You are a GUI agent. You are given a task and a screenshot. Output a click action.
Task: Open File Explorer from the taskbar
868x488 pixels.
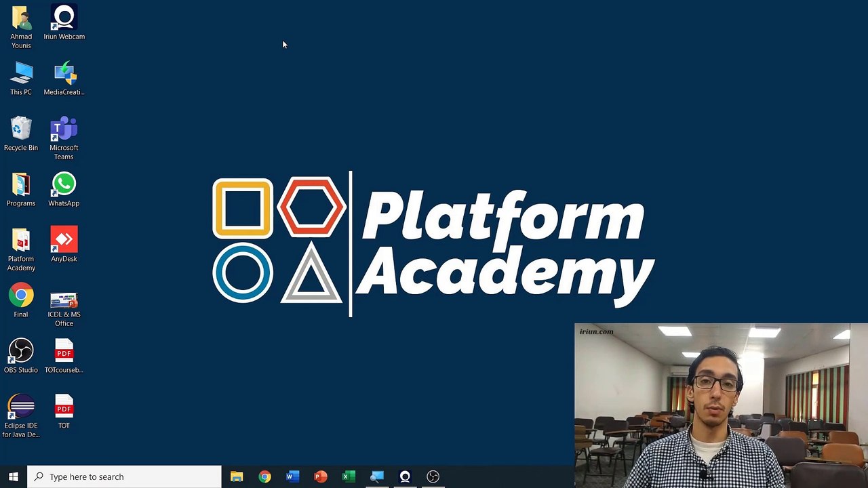237,476
